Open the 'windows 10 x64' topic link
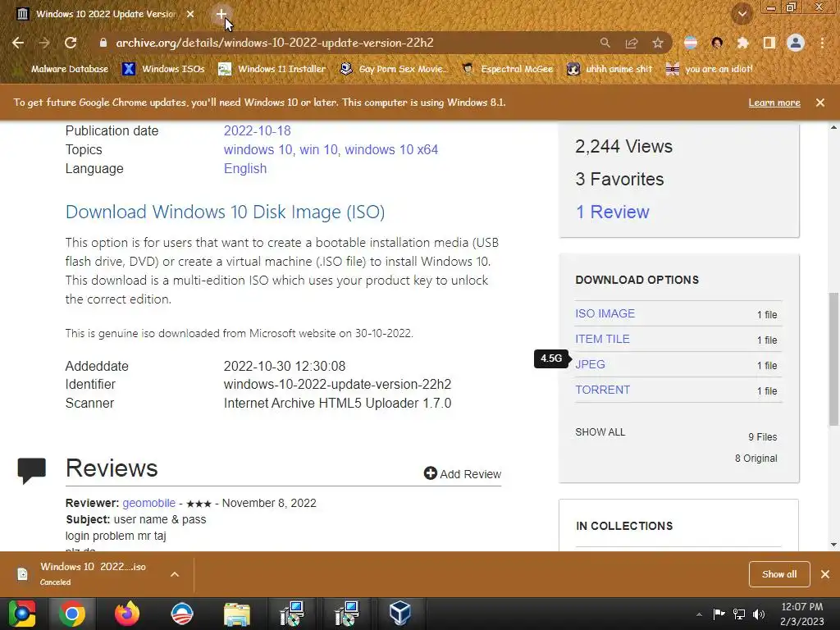840x630 pixels. click(x=391, y=149)
